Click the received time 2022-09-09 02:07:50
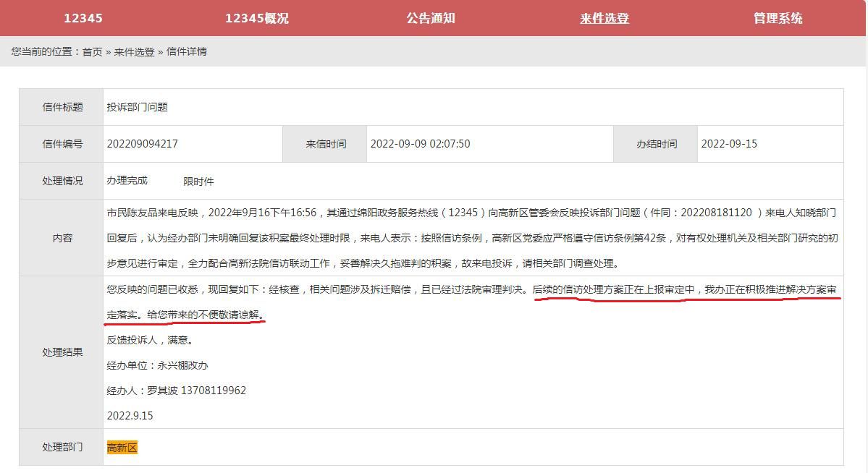868x473 pixels. (x=420, y=144)
